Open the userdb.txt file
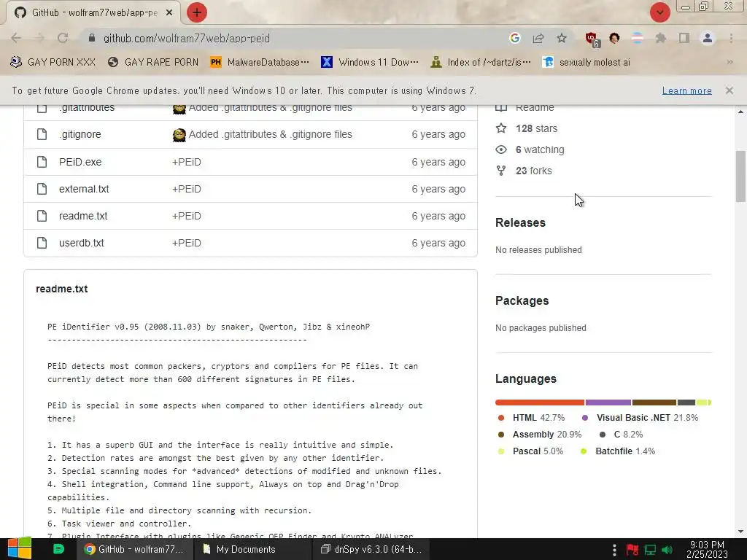The height and width of the screenshot is (560, 747). click(x=82, y=243)
